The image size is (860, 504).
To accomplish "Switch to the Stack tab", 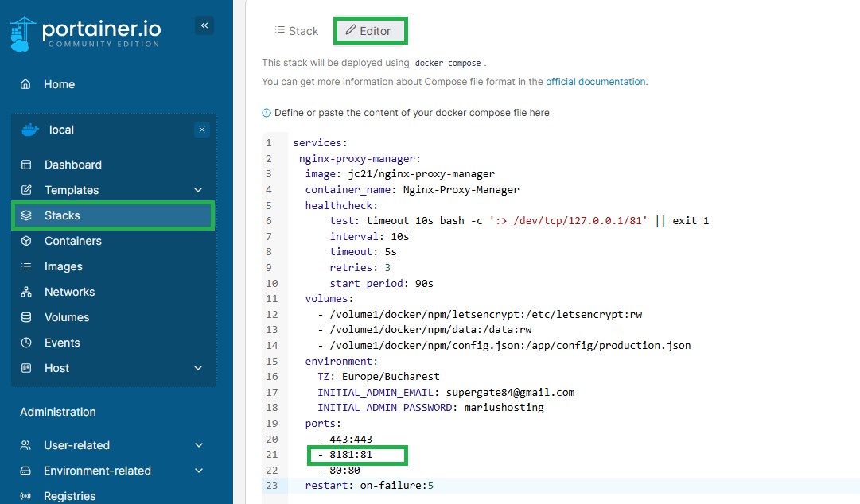I will tap(297, 31).
